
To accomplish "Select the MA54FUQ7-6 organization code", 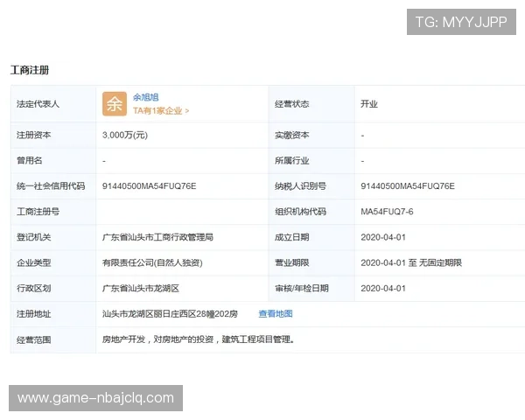I will tap(387, 212).
